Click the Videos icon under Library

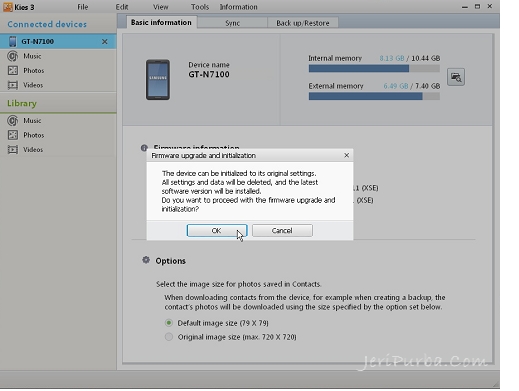(x=13, y=149)
